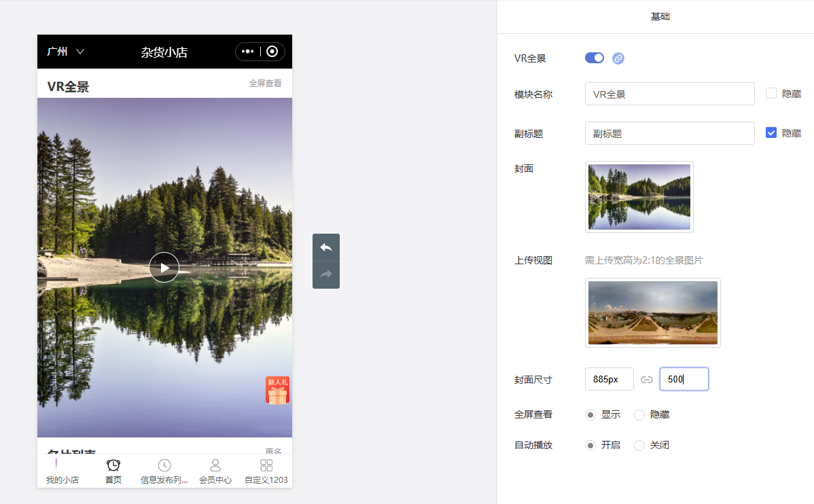
Task: Open the 我的小店 tab
Action: coord(63,471)
